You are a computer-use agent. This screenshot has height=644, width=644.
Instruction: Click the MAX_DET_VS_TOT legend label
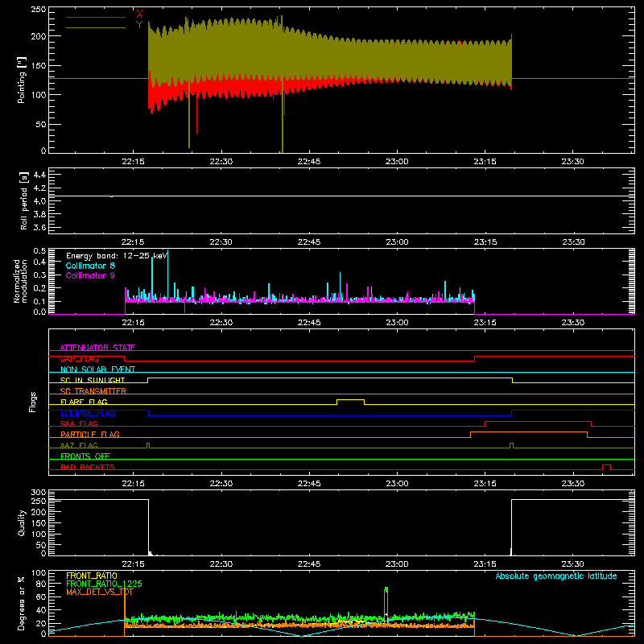click(100, 592)
